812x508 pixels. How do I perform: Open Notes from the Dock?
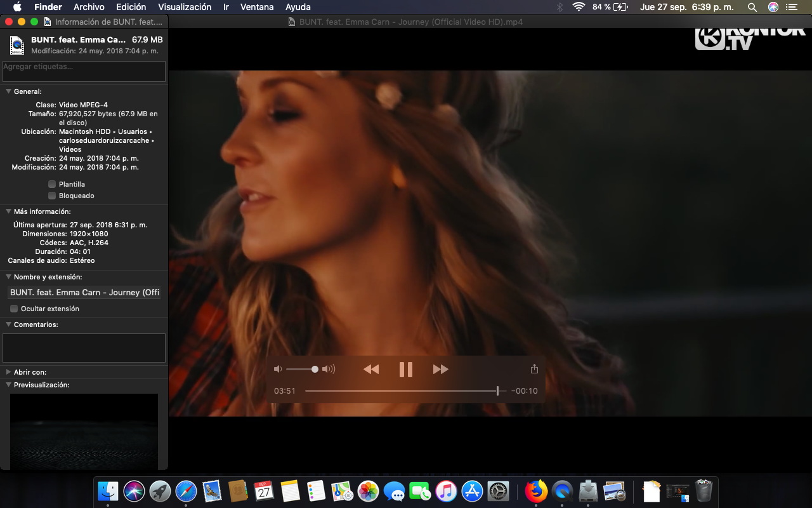pos(290,491)
